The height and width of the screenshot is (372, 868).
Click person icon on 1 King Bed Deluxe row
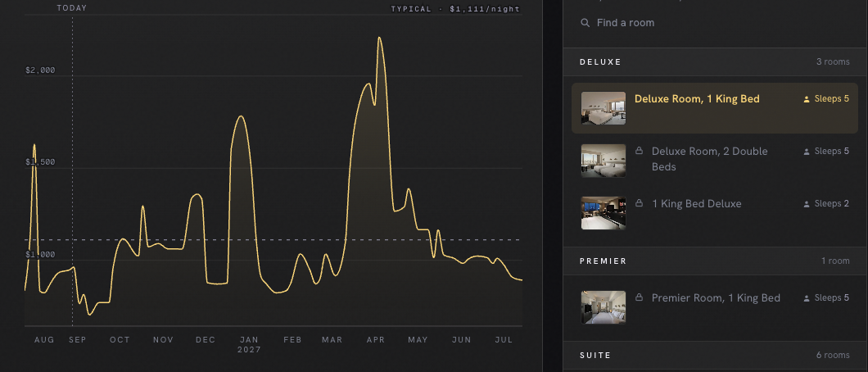point(807,204)
